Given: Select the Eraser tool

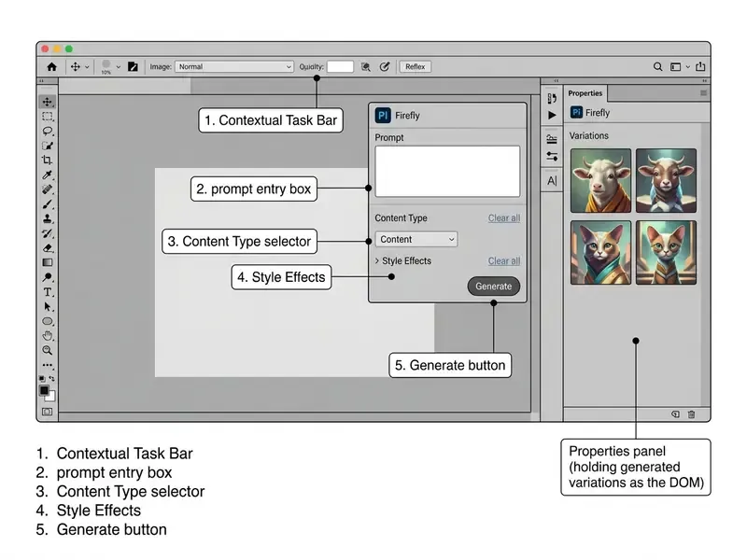Looking at the screenshot, I should (x=48, y=248).
